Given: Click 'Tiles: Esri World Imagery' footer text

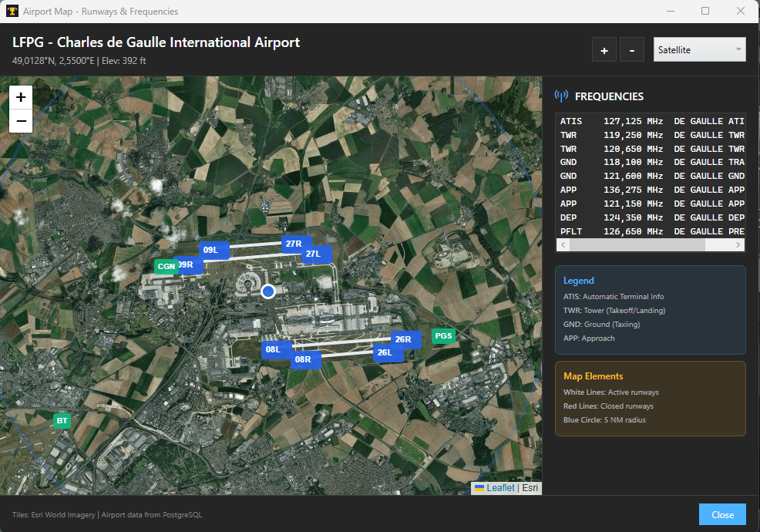Looking at the screenshot, I should 54,514.
